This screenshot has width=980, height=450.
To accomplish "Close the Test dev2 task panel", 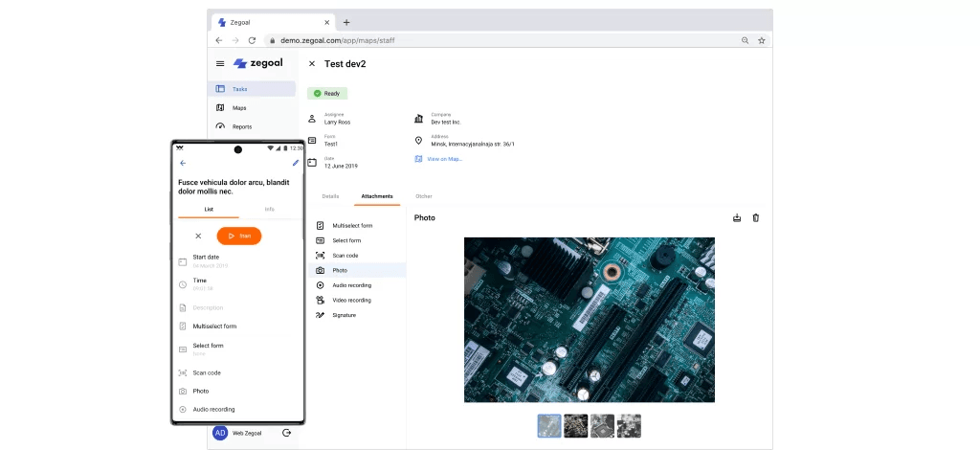I will click(x=312, y=64).
